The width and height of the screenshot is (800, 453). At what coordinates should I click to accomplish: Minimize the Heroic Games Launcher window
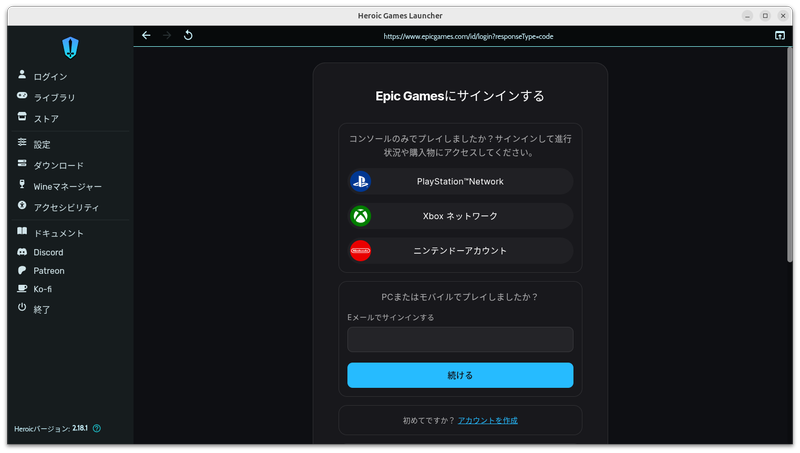[x=747, y=16]
